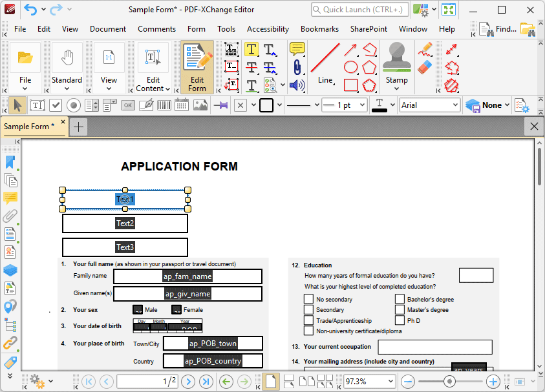This screenshot has width=545, height=392.
Task: Select the Sticky Note comment tool
Action: pyautogui.click(x=296, y=49)
